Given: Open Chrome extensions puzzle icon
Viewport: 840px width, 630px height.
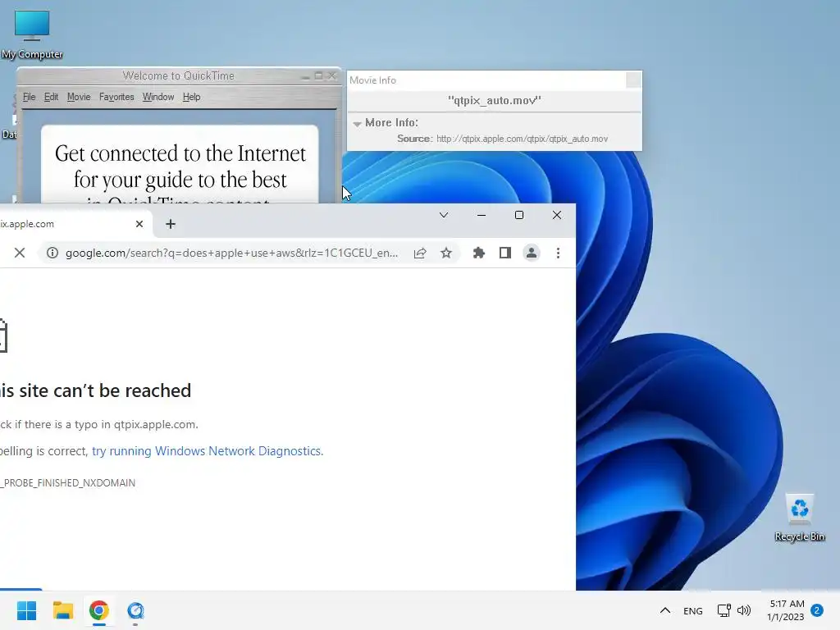Looking at the screenshot, I should click(x=479, y=253).
